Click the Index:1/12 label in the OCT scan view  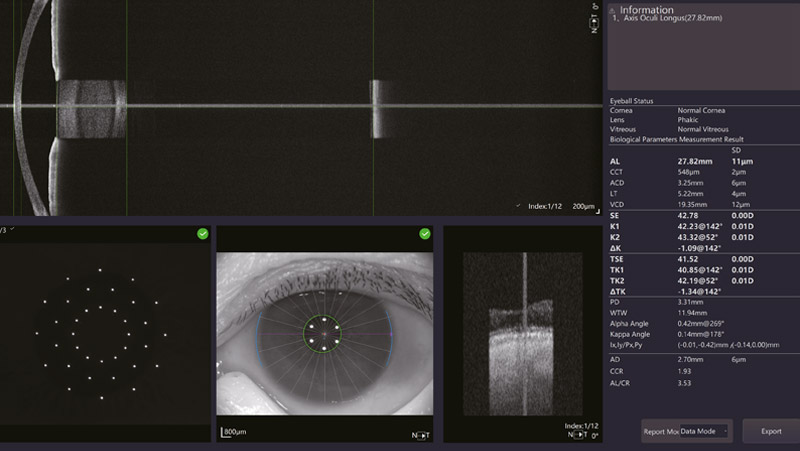click(544, 206)
